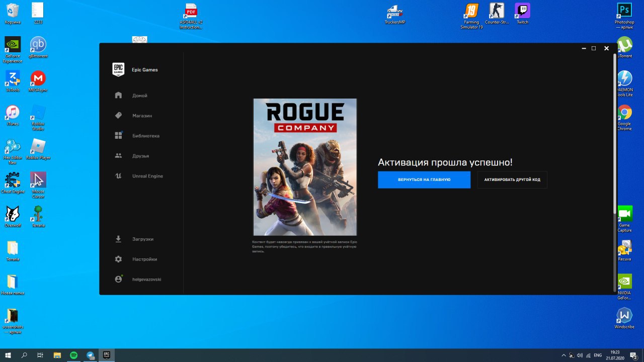Image resolution: width=644 pixels, height=362 pixels.
Task: Click Epic Games taskbar button
Action: (x=107, y=355)
